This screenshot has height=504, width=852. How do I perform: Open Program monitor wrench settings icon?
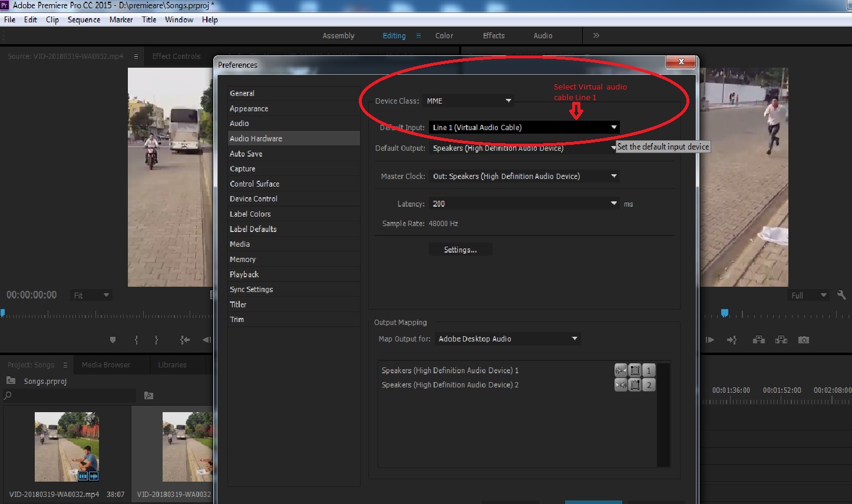841,295
